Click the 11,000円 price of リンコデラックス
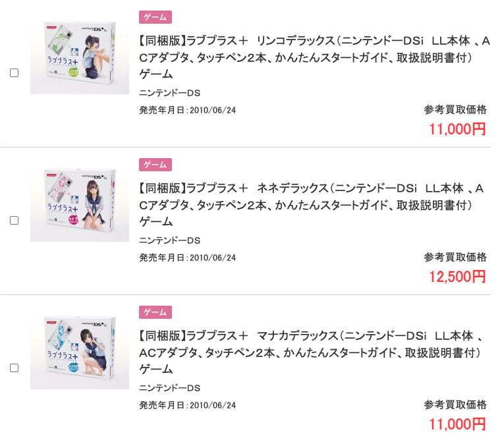 457,128
